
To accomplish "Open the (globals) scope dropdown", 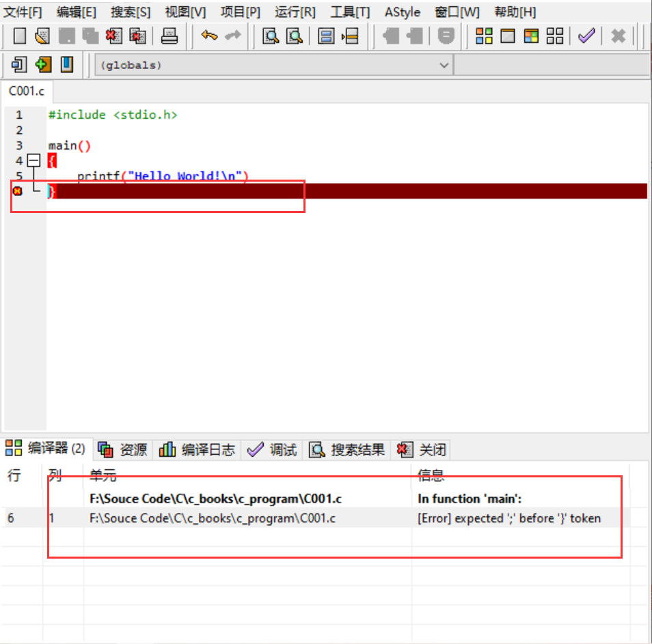I will pos(273,66).
